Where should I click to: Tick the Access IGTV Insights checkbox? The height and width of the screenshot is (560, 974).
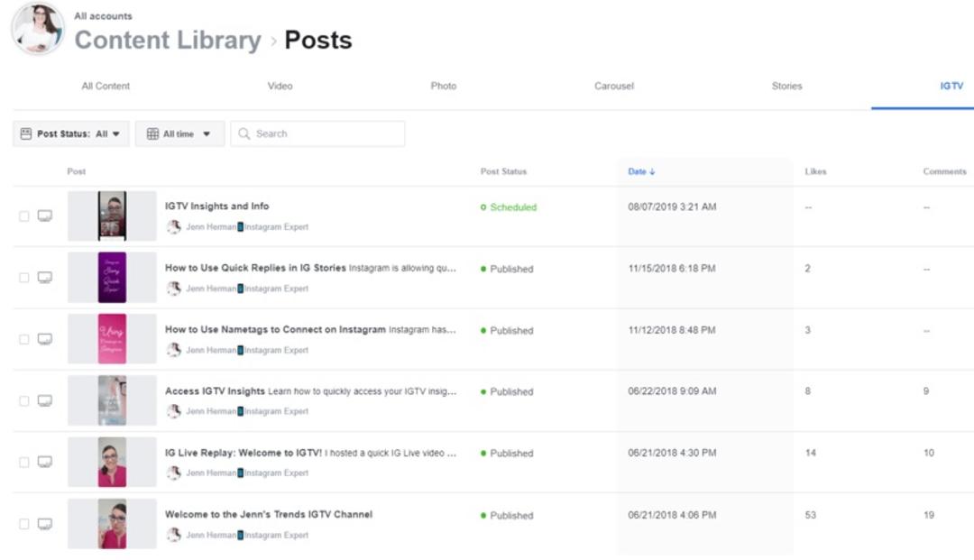click(x=24, y=400)
